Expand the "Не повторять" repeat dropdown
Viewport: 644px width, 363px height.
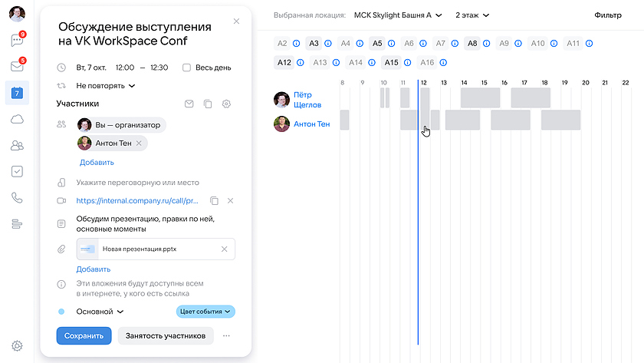click(x=106, y=86)
